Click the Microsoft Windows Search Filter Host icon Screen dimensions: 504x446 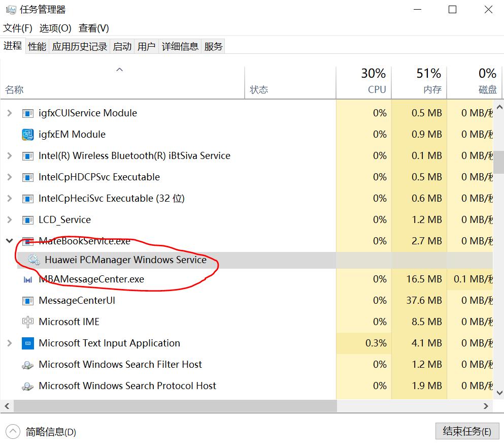tap(27, 365)
